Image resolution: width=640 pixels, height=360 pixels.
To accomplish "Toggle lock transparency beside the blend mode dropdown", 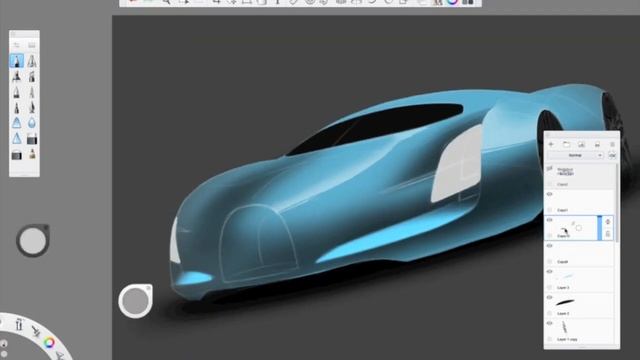I will click(x=611, y=156).
